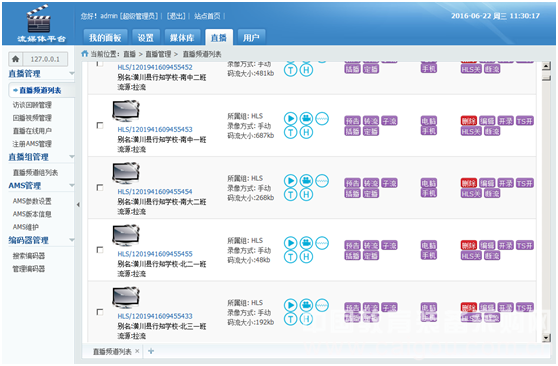558x366 pixels.
Task: Open AMS参数设置 in the sidebar
Action: pos(32,201)
